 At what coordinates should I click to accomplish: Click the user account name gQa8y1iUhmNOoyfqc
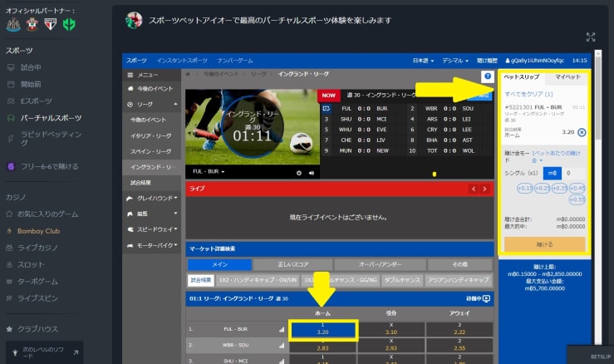click(x=535, y=61)
